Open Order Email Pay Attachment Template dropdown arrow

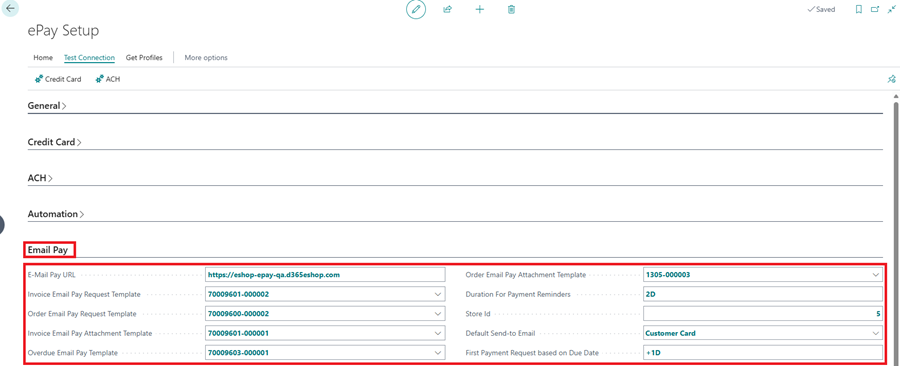tap(875, 275)
